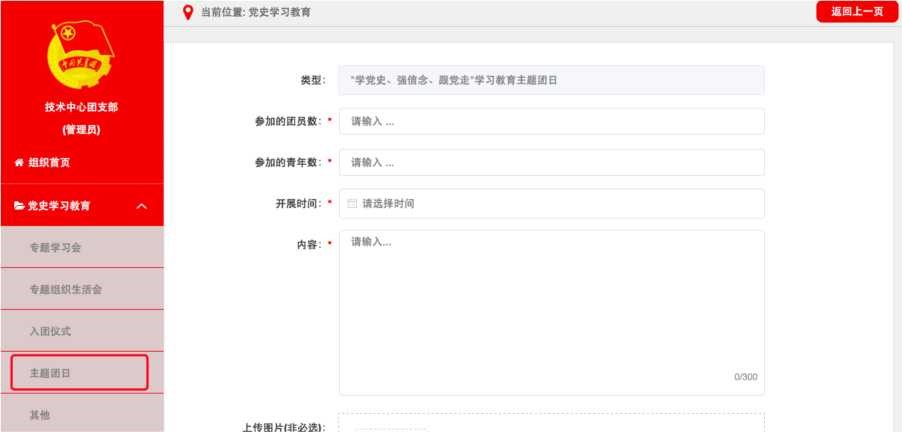Click inside the 内容 text area
This screenshot has height=432, width=902.
(x=551, y=312)
